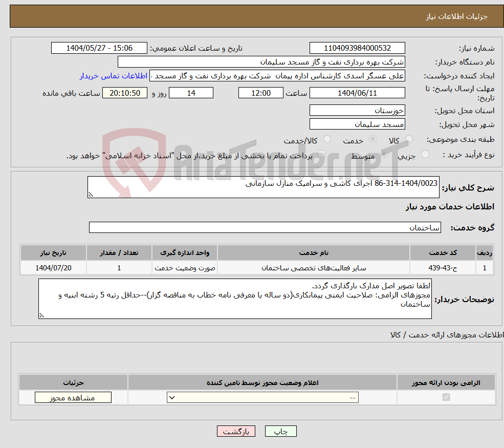
Task: Click the remaining time counter 20:10:50
Action: tap(125, 93)
